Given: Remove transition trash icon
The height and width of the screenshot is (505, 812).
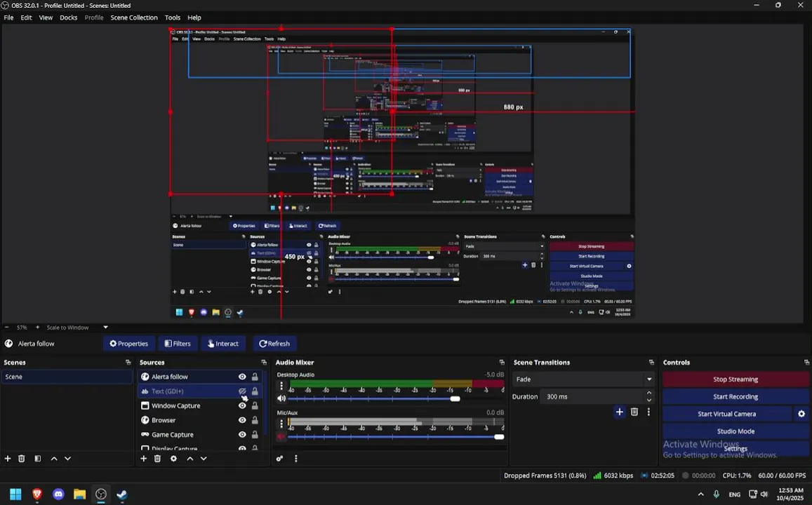Looking at the screenshot, I should 634,412.
